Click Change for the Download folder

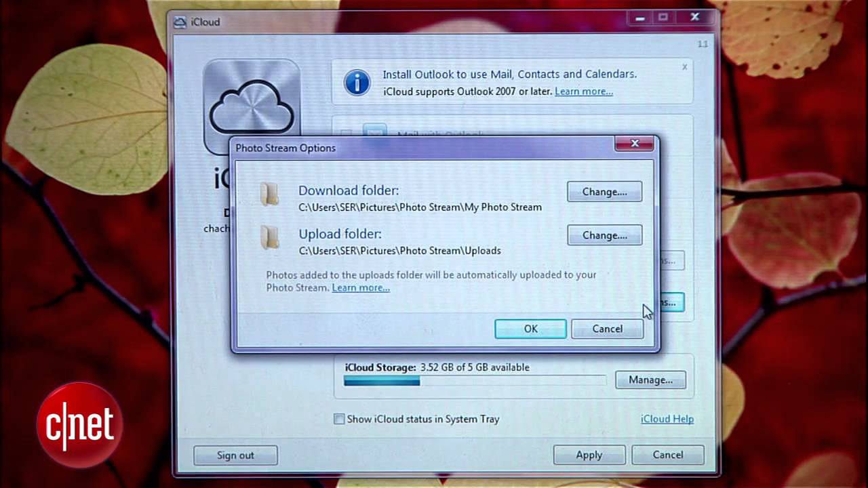pyautogui.click(x=604, y=192)
